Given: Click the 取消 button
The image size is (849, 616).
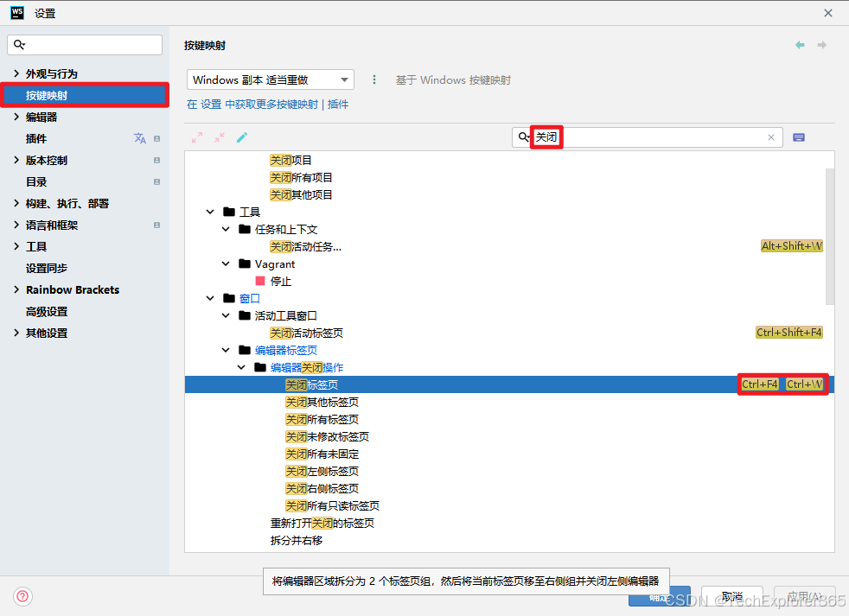Looking at the screenshot, I should pyautogui.click(x=731, y=595).
